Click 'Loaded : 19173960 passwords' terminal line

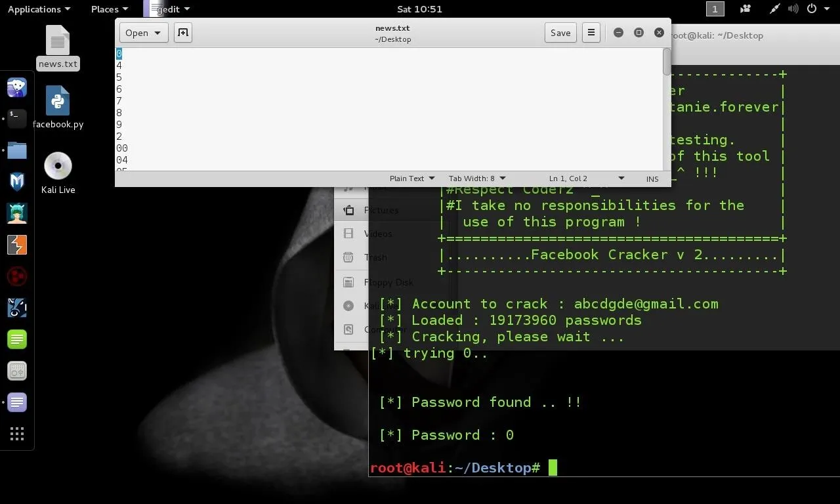[526, 320]
